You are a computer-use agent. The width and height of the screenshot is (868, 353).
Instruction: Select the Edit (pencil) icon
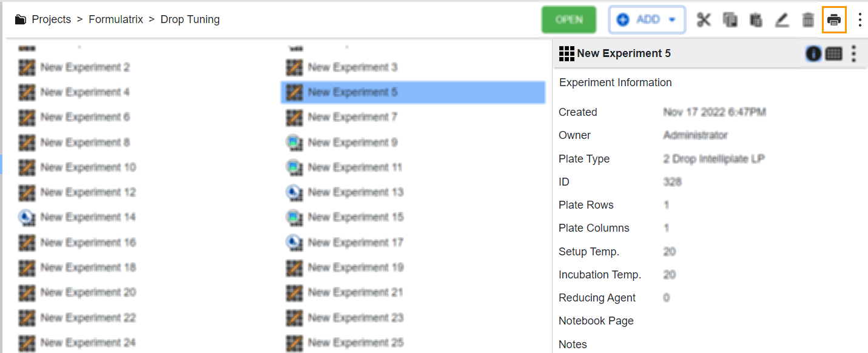coord(781,19)
